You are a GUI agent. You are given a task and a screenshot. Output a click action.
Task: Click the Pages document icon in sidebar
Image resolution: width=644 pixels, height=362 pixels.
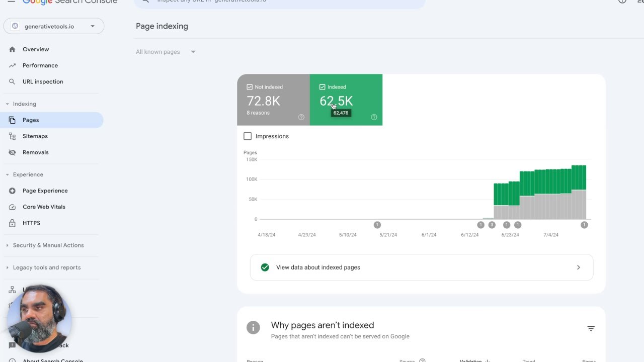(12, 120)
